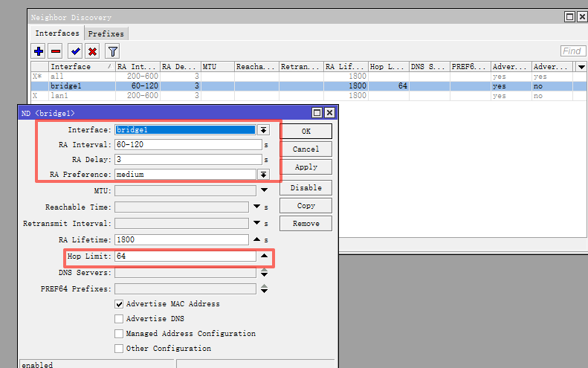588x368 pixels.
Task: Remove selected entry with red minus icon
Action: [x=56, y=51]
